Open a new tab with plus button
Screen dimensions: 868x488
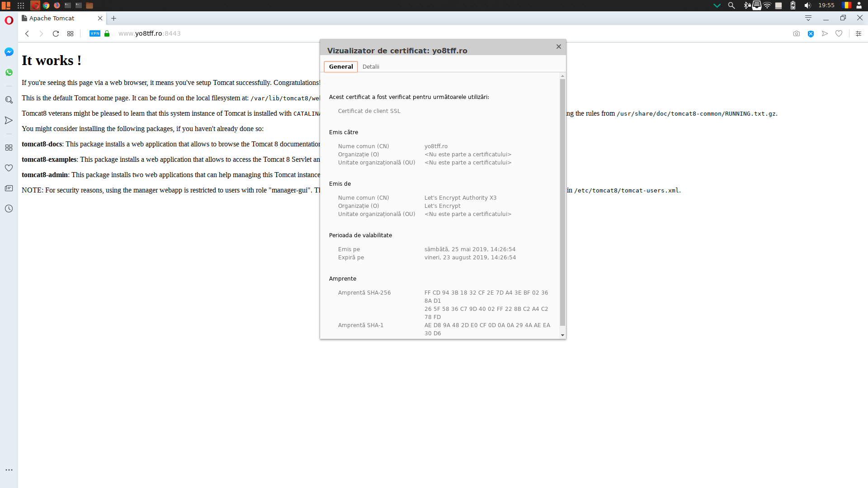point(114,18)
